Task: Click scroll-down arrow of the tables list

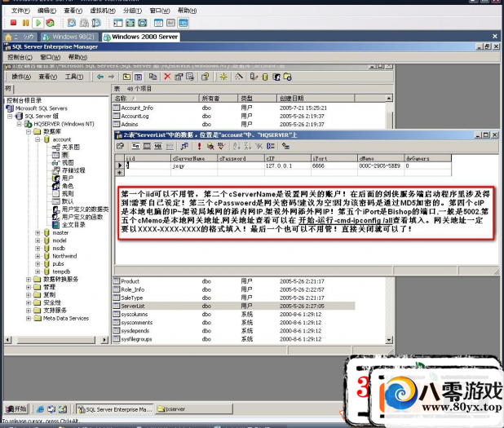Action: (389, 340)
